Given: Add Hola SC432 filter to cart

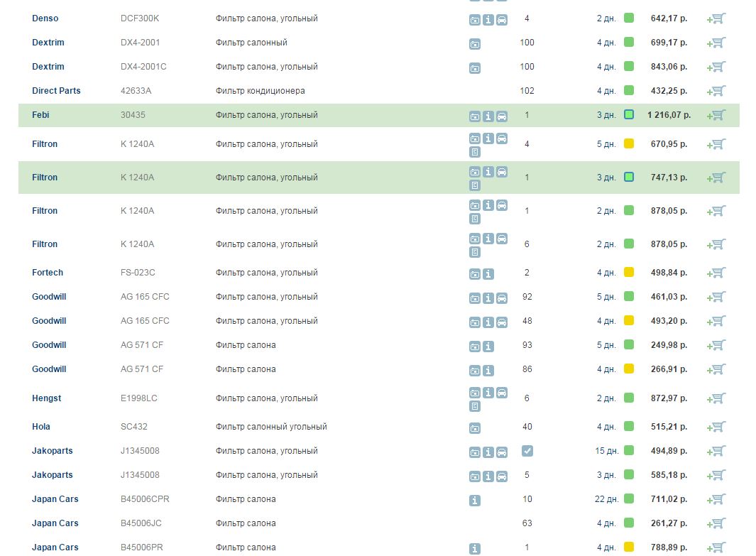Looking at the screenshot, I should [716, 427].
